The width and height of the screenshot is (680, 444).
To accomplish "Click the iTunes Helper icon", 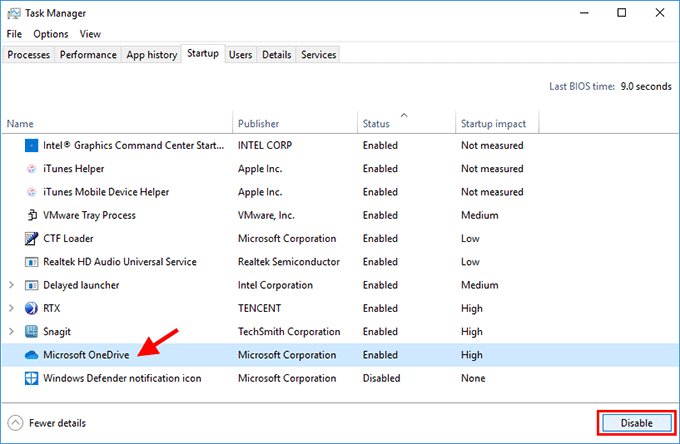I will (31, 169).
